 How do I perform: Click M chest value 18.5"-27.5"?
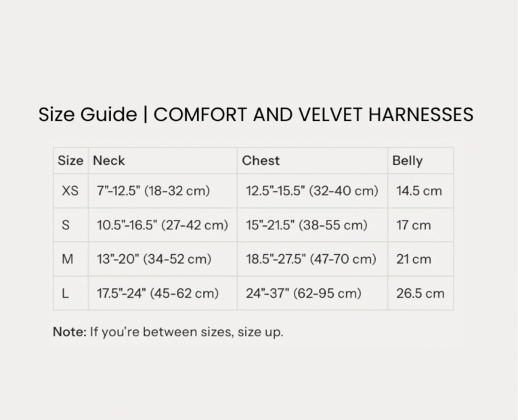click(x=311, y=259)
